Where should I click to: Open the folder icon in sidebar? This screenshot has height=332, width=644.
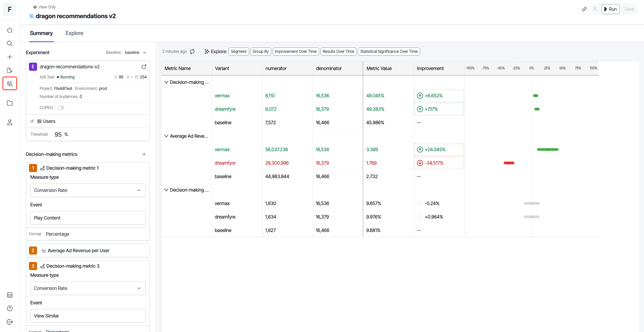point(10,103)
